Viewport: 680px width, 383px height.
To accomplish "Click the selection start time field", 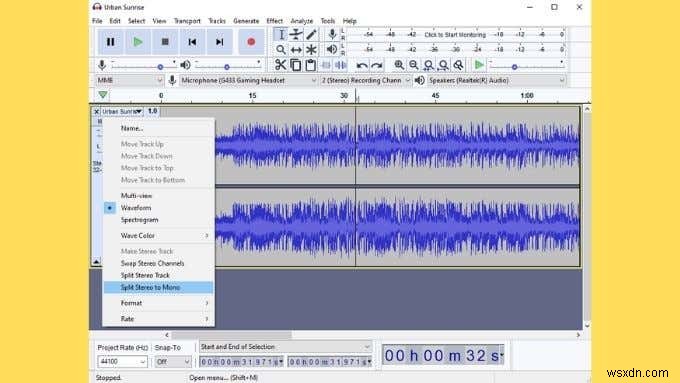I will (241, 361).
